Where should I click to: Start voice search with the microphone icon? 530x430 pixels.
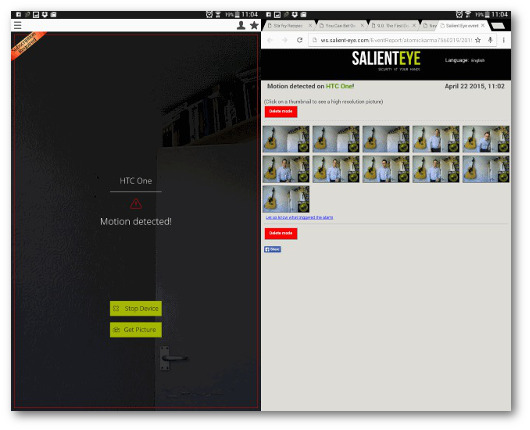point(490,40)
